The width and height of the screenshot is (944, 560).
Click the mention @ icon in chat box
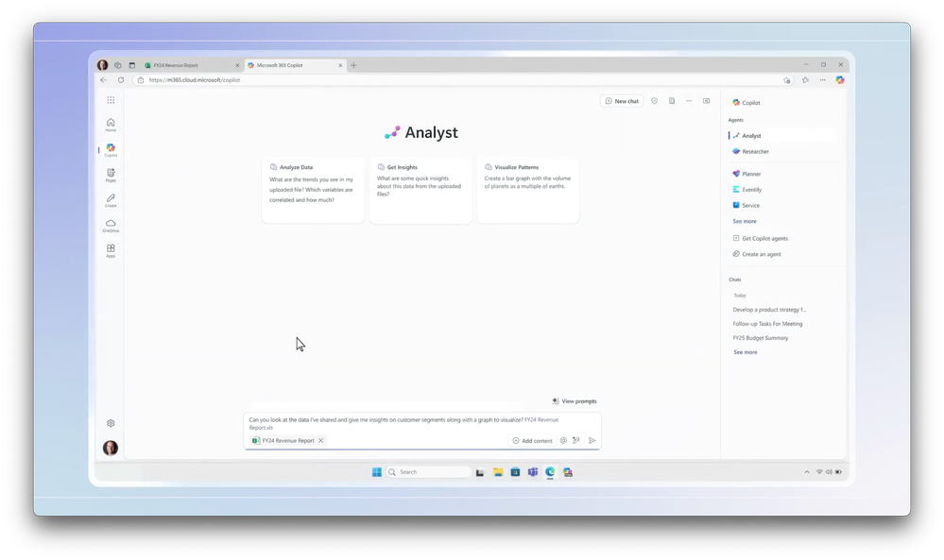(563, 440)
